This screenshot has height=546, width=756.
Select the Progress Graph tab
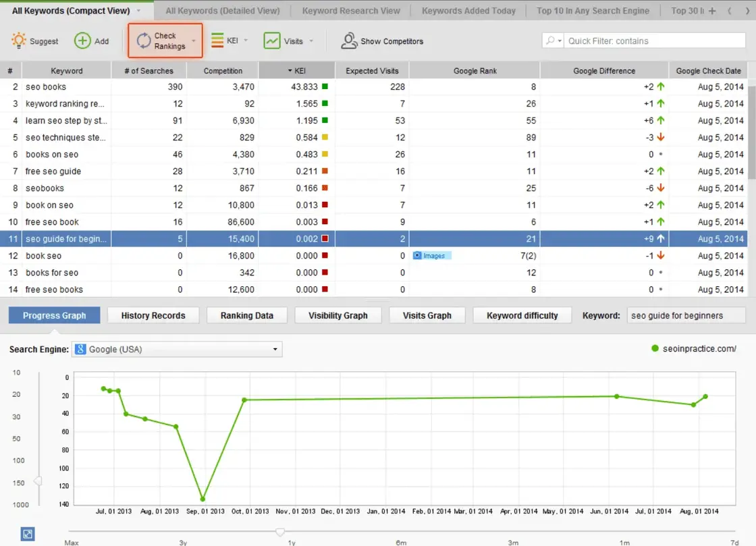tap(55, 316)
